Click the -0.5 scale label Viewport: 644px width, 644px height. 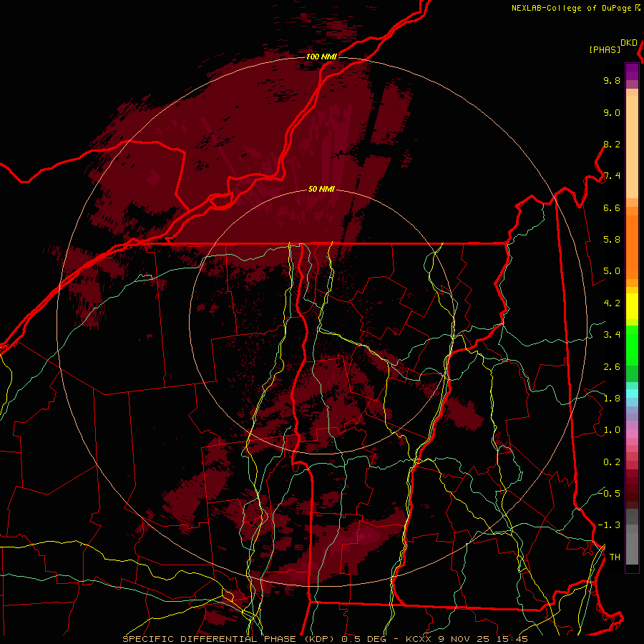point(609,493)
